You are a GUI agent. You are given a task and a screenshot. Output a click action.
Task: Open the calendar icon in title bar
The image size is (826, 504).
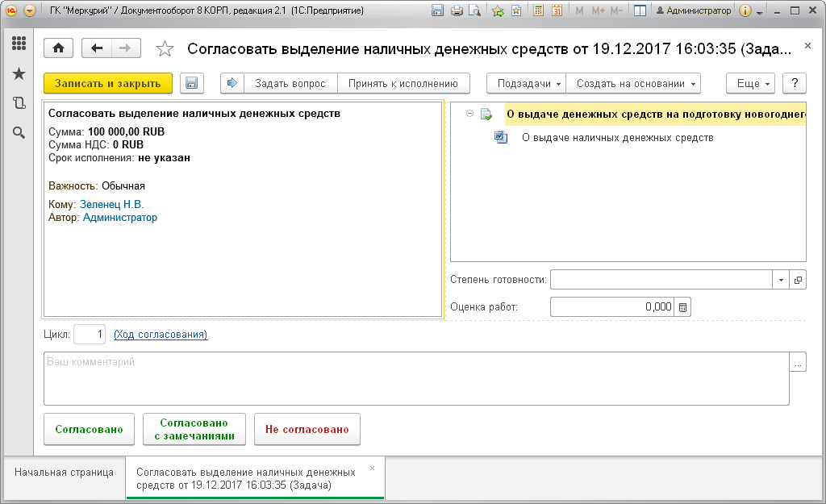click(x=557, y=10)
